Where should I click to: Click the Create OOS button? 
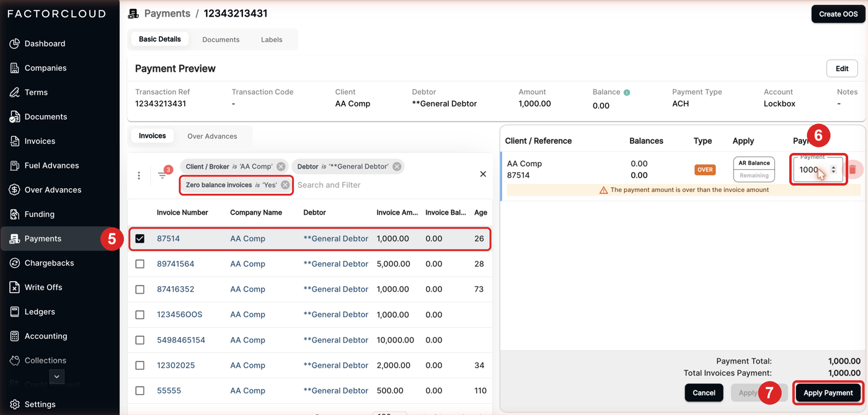[x=838, y=14]
